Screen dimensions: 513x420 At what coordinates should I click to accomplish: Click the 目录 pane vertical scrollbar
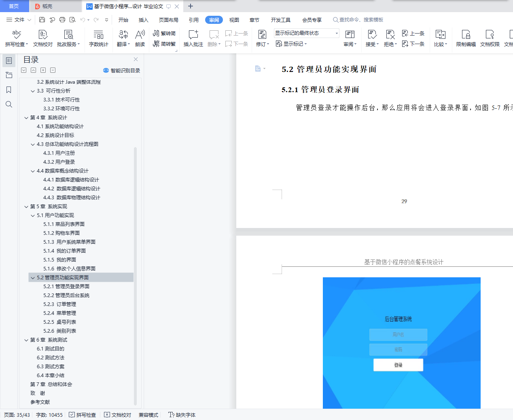coord(135,276)
